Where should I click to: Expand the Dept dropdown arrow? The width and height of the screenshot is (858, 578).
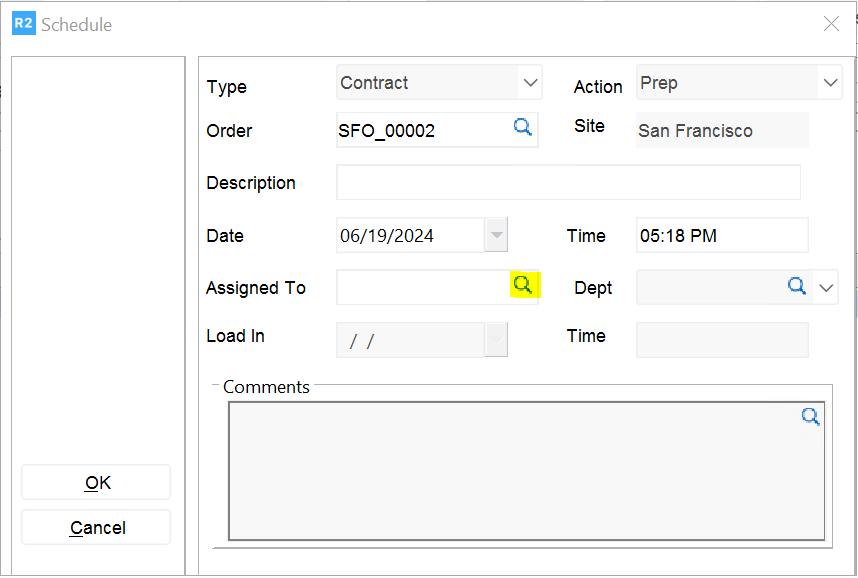[x=826, y=288]
